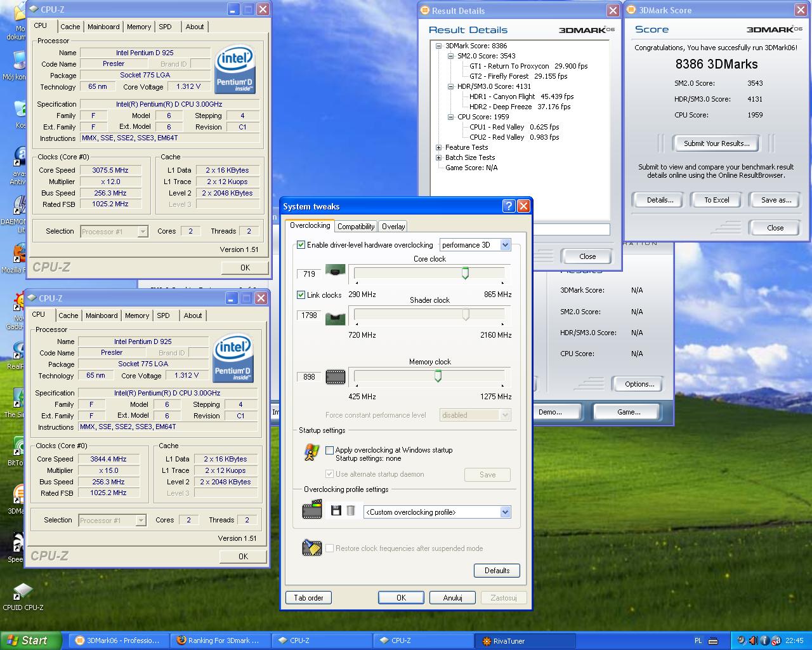Image resolution: width=812 pixels, height=650 pixels.
Task: Open the Custom overclocking profile dropdown
Action: click(x=437, y=512)
